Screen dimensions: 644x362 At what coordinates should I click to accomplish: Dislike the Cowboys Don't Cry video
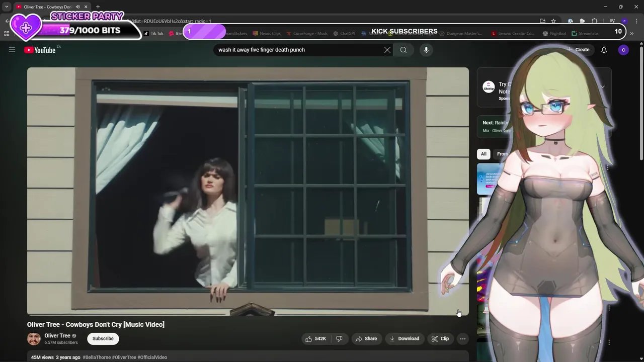click(339, 338)
